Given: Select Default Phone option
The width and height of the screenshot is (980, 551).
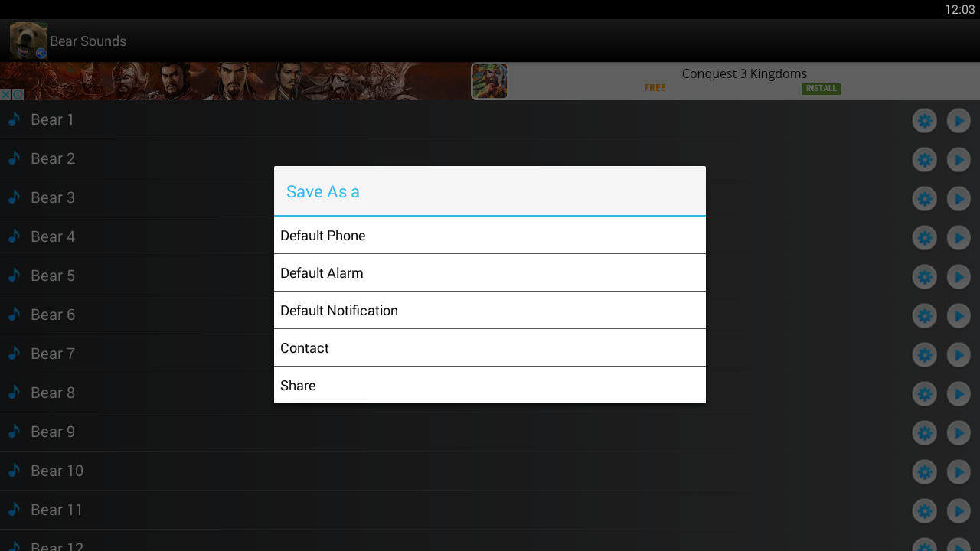Looking at the screenshot, I should tap(490, 235).
